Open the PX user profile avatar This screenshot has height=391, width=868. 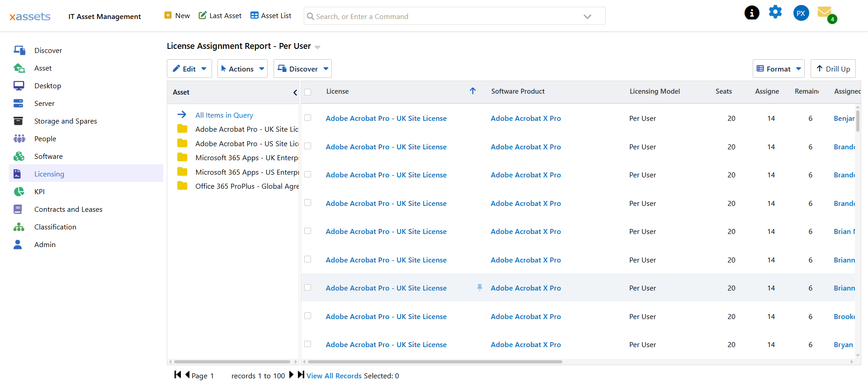801,13
